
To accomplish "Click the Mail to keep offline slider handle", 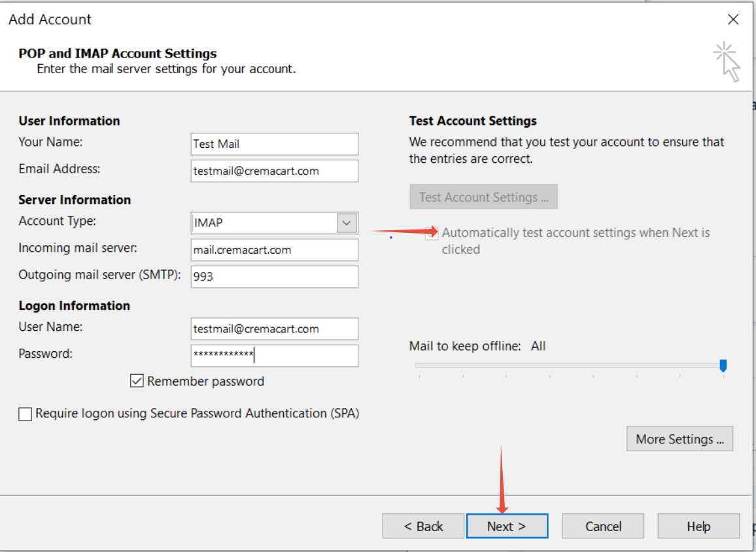I will point(723,366).
